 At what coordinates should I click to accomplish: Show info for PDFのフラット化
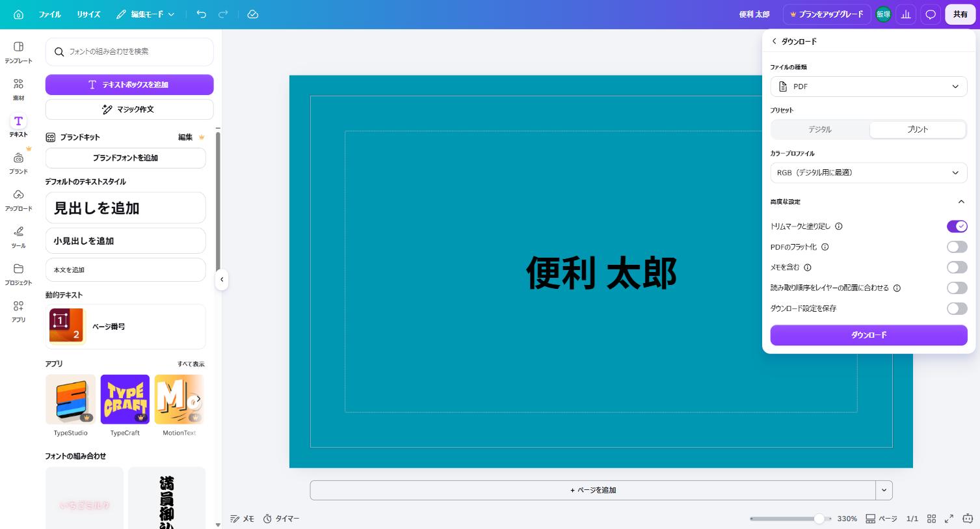pyautogui.click(x=825, y=247)
